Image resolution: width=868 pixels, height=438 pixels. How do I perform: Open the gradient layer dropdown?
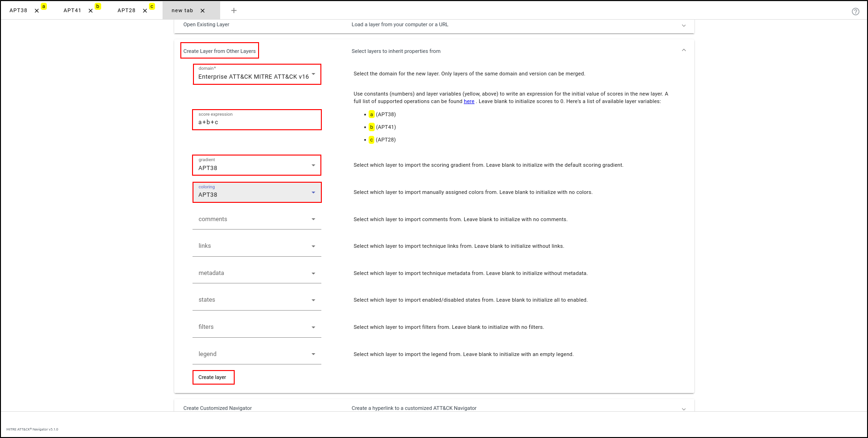(257, 165)
